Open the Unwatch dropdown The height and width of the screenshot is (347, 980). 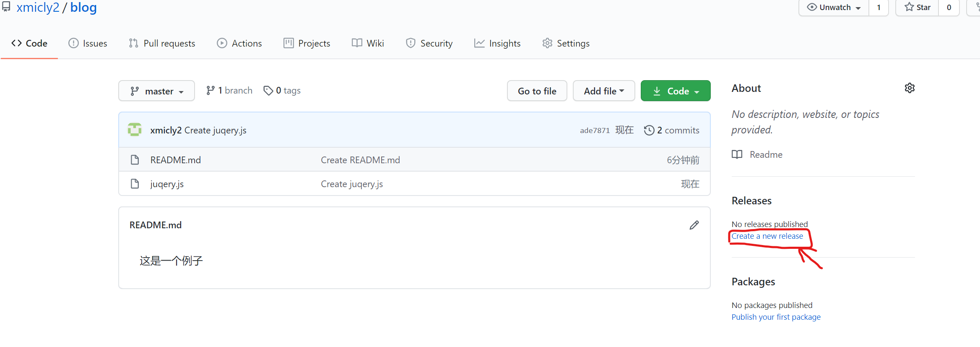click(x=834, y=8)
